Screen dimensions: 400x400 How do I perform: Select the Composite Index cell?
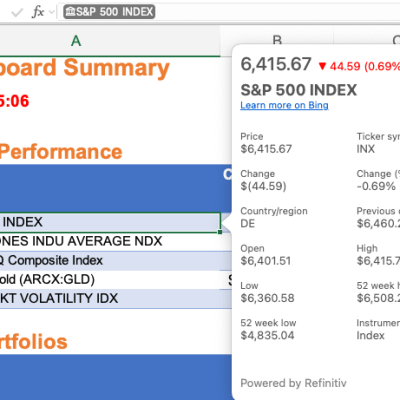pyautogui.click(x=110, y=260)
